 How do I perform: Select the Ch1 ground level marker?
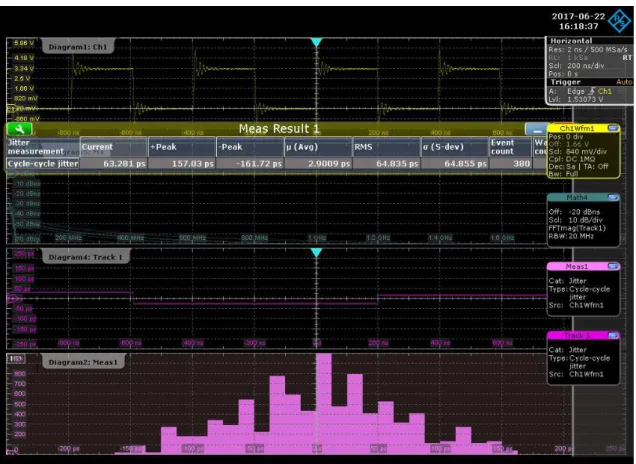[11, 109]
